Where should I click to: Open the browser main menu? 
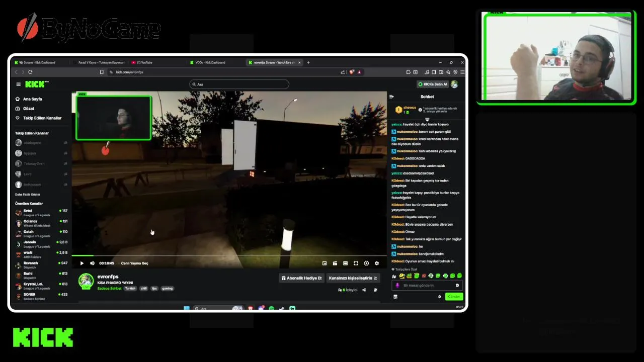(x=462, y=72)
